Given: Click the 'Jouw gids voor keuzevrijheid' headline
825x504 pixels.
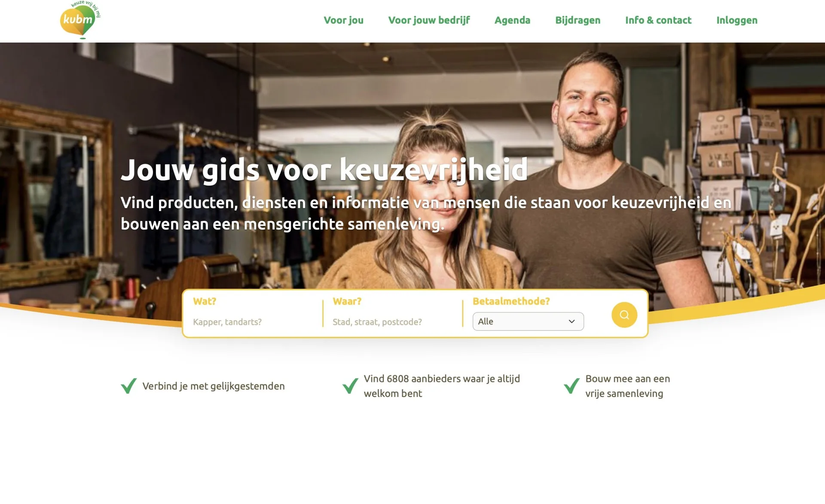Looking at the screenshot, I should coord(324,170).
